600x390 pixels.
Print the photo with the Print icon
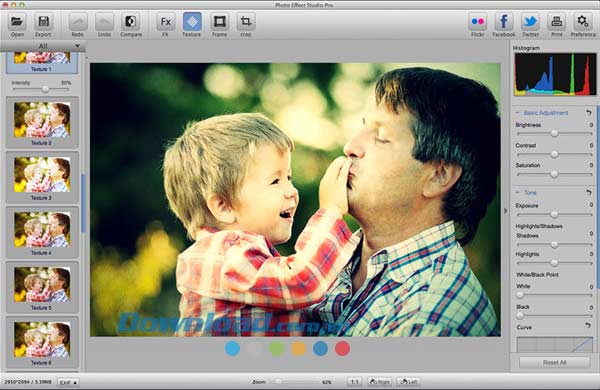(556, 22)
